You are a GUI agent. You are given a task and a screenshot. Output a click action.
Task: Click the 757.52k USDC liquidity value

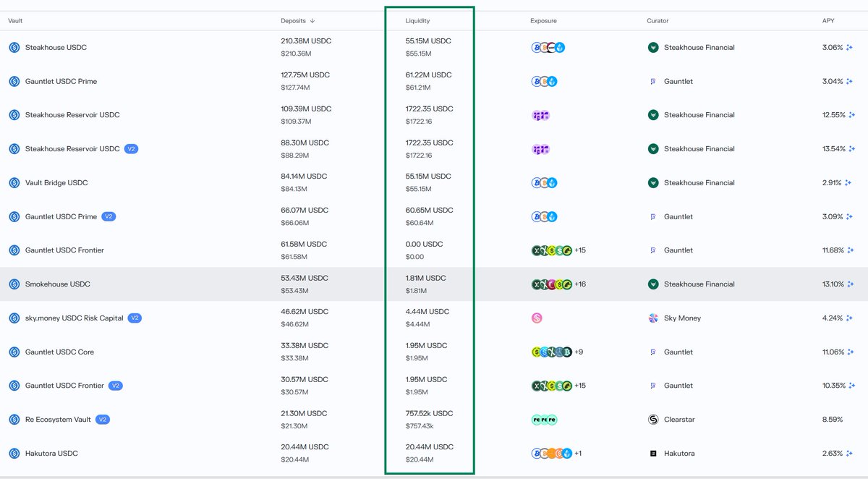430,414
